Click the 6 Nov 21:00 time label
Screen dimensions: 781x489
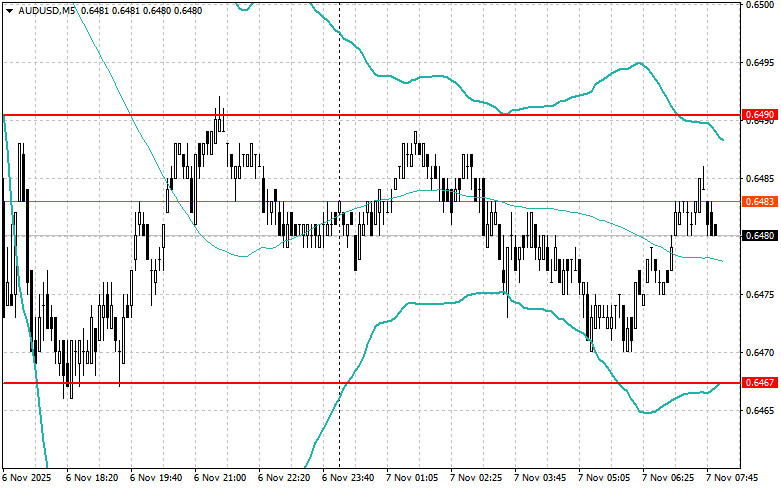pyautogui.click(x=220, y=478)
